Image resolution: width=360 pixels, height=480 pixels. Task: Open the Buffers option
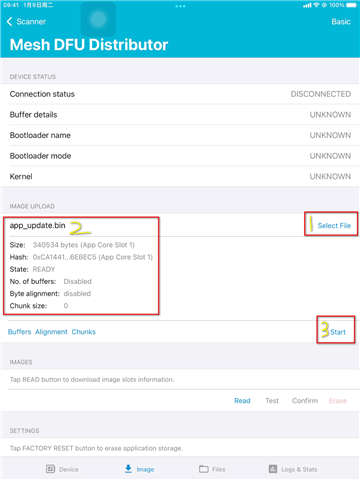click(x=19, y=332)
